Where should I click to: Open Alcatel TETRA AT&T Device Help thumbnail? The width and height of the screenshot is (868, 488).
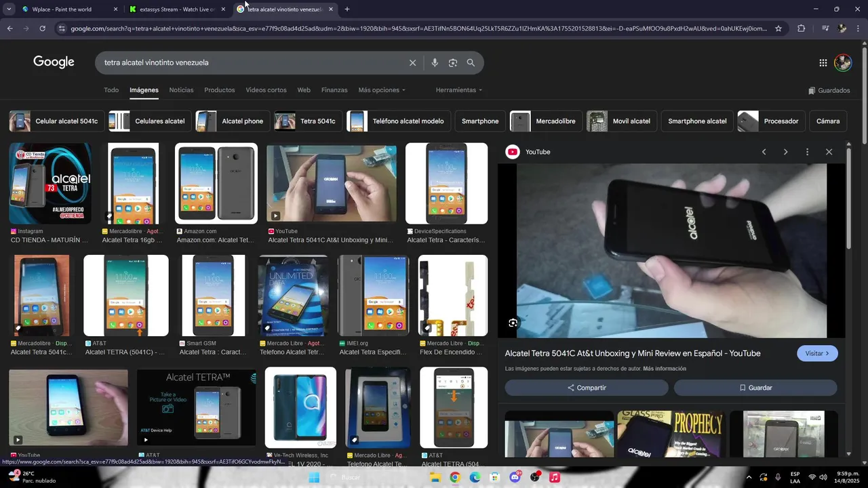click(197, 407)
